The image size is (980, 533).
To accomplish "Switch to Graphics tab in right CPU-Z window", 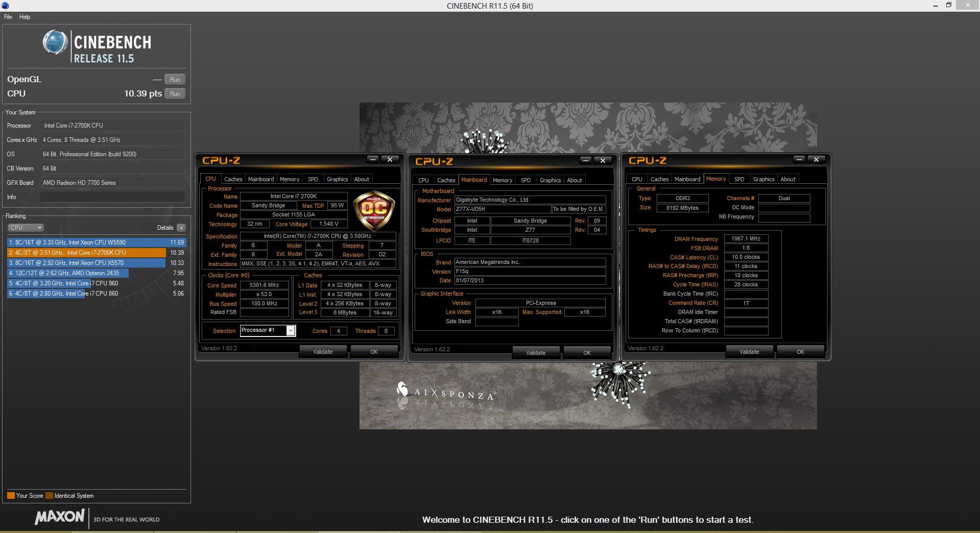I will pos(763,179).
